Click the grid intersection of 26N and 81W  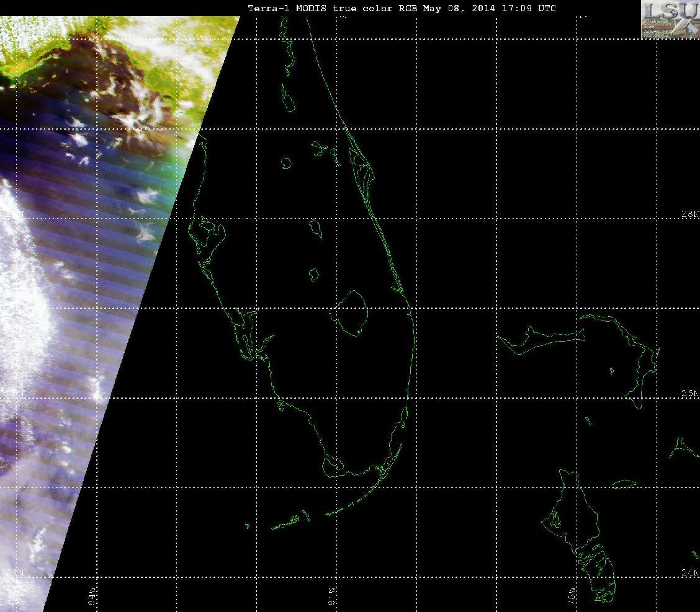point(336,398)
